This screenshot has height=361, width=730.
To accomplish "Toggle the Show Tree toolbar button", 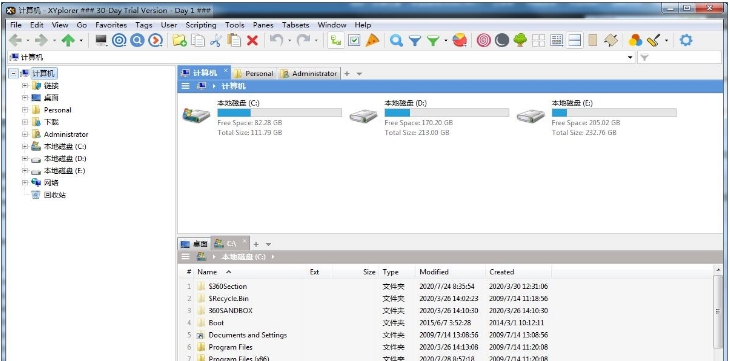I will [335, 41].
